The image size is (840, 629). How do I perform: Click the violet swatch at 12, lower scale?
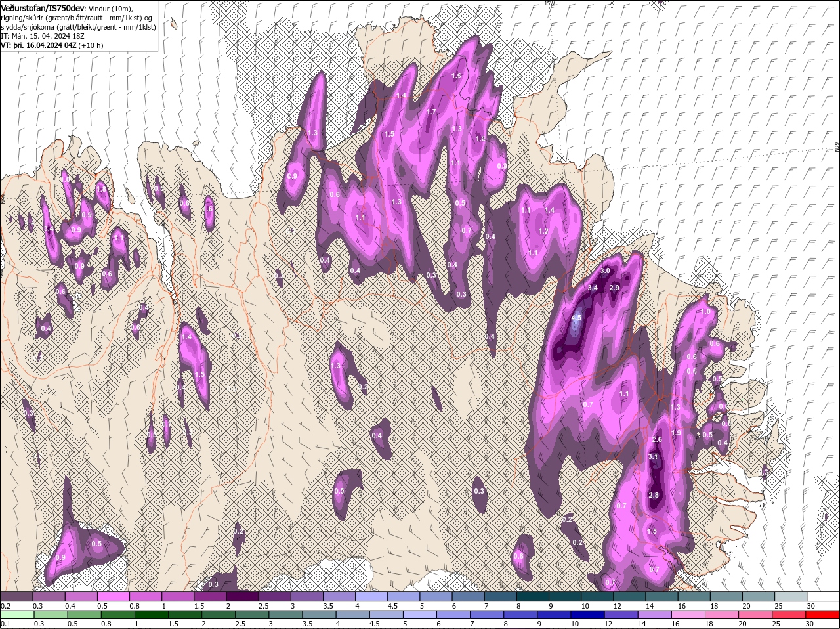pyautogui.click(x=623, y=615)
